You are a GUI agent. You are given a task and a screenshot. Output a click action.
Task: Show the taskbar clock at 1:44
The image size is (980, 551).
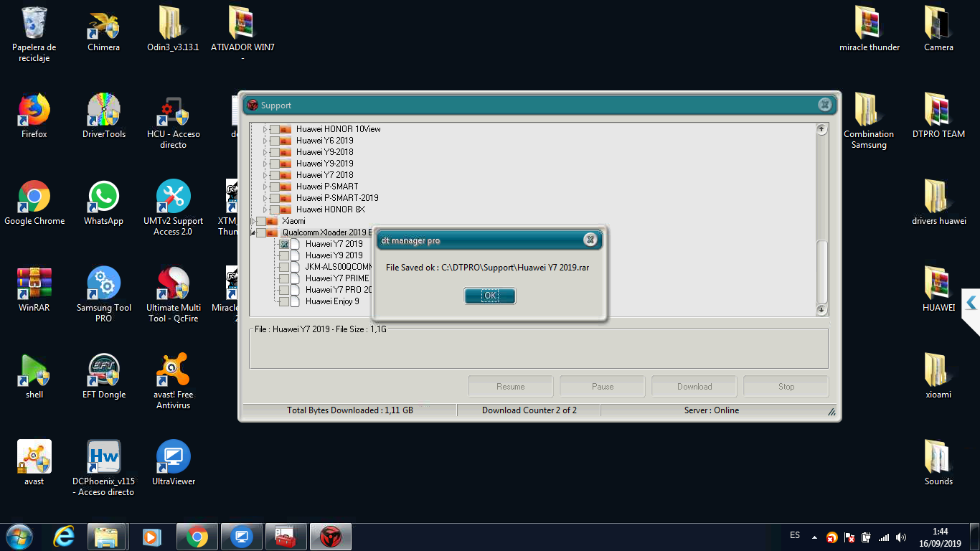pyautogui.click(x=940, y=537)
